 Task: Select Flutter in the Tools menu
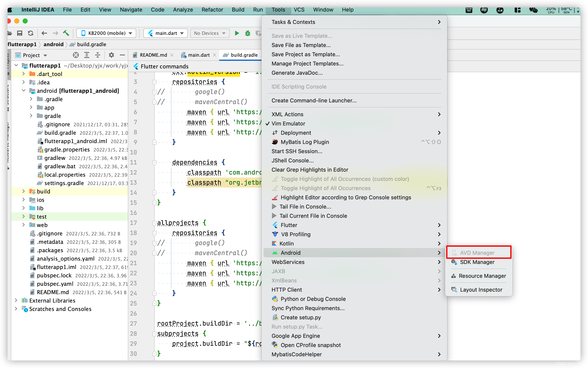[x=354, y=225]
